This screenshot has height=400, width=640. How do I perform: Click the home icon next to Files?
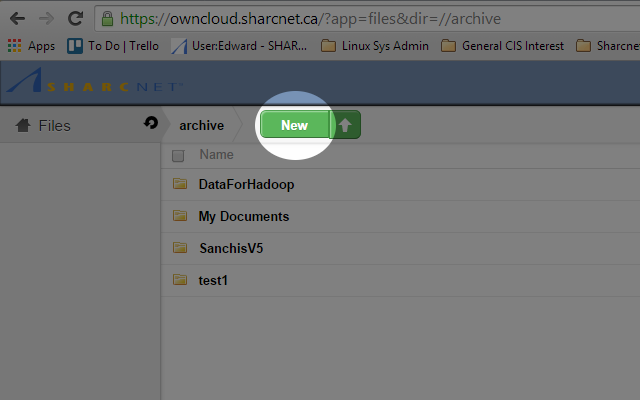click(x=22, y=125)
